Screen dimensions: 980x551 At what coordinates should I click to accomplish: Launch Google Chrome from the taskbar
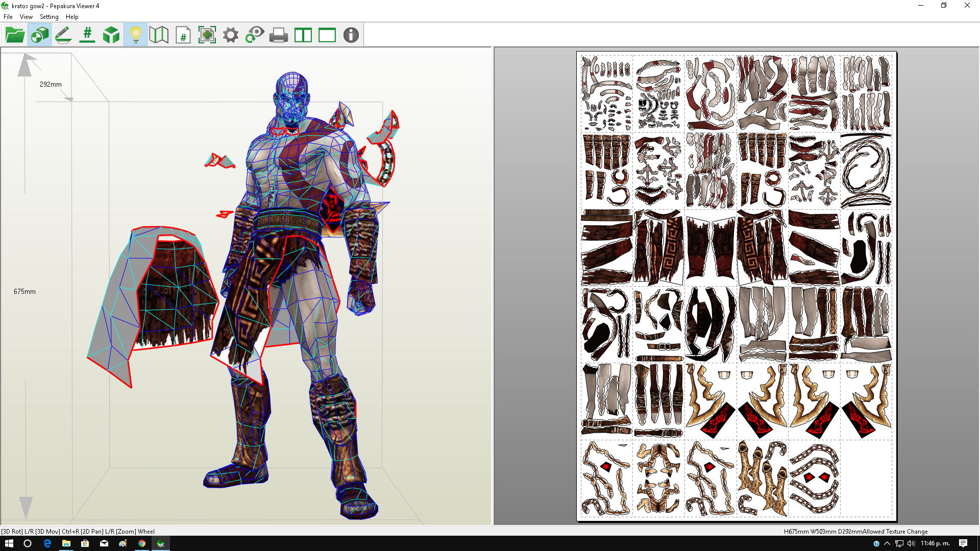pos(142,542)
